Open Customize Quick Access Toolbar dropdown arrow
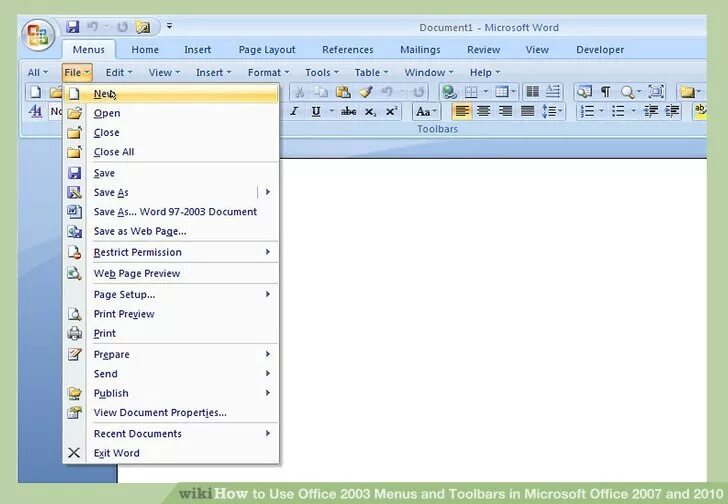728x504 pixels. click(x=169, y=26)
